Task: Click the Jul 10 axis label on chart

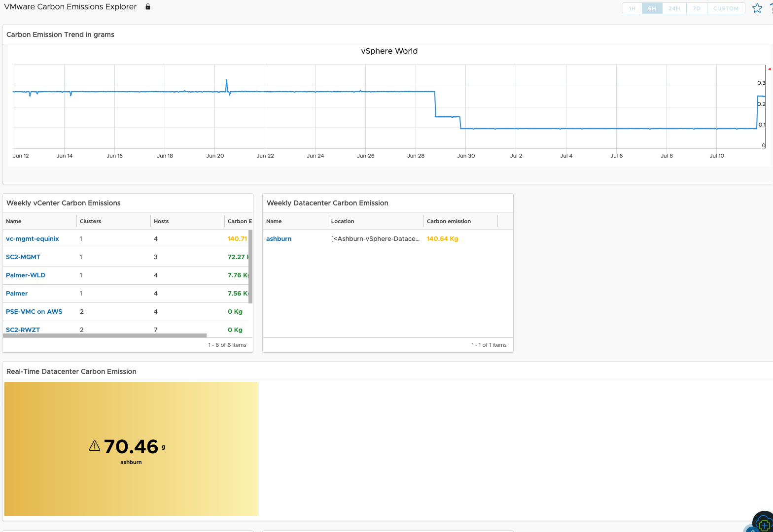Action: (717, 156)
